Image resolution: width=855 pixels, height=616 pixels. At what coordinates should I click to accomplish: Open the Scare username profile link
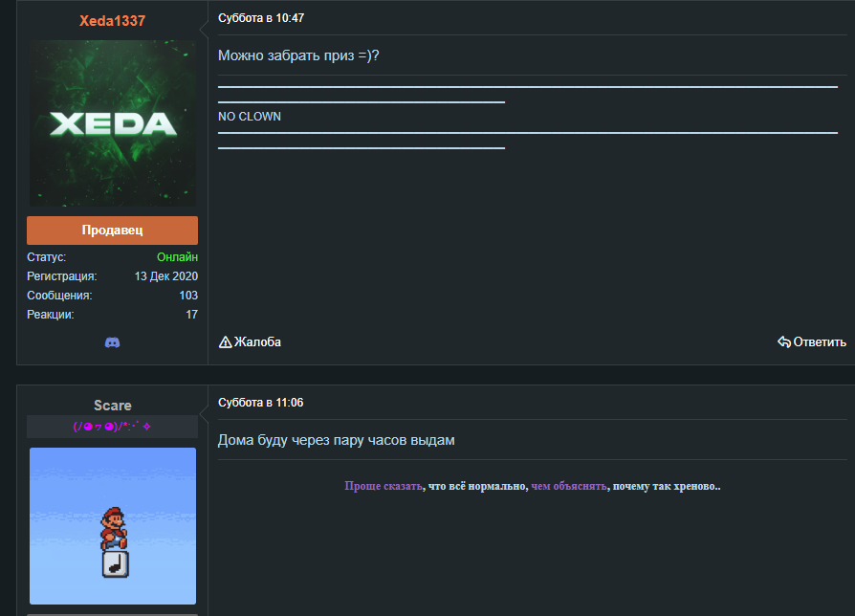click(112, 406)
